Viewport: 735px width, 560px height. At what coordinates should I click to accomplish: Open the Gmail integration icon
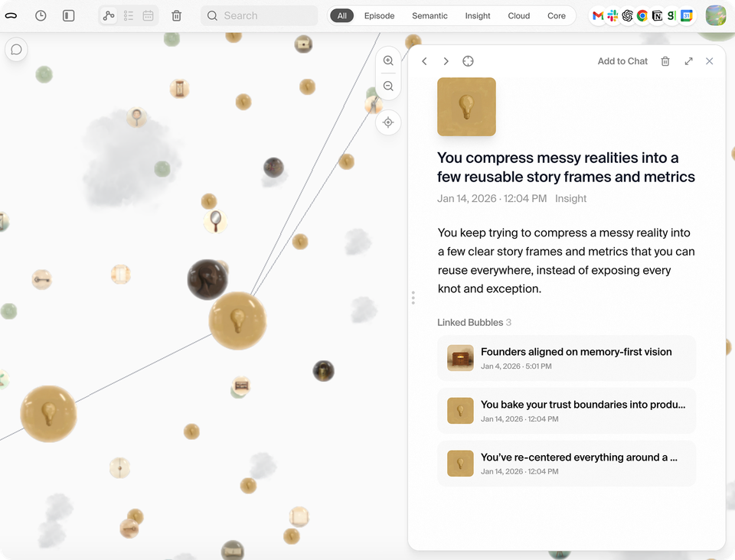pos(598,15)
